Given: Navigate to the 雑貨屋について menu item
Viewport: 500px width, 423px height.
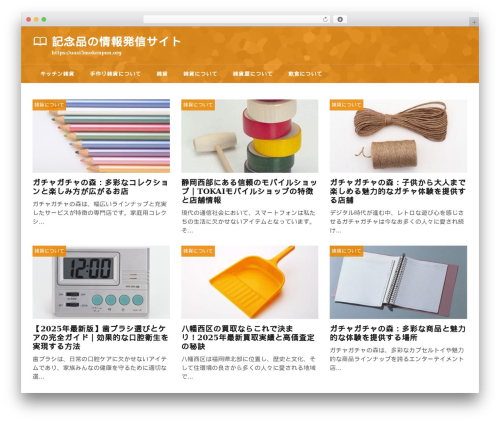Looking at the screenshot, I should point(253,74).
